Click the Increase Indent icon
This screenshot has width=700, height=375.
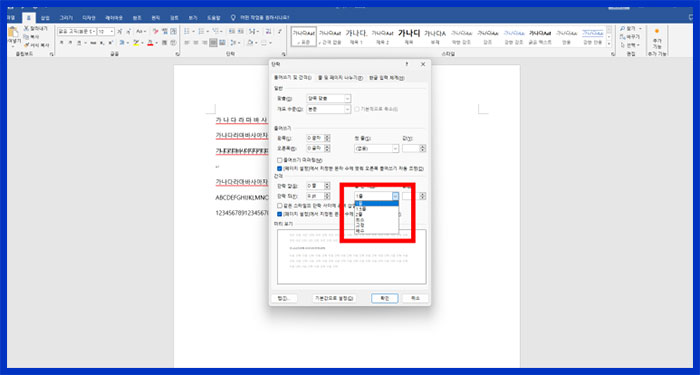coord(241,31)
